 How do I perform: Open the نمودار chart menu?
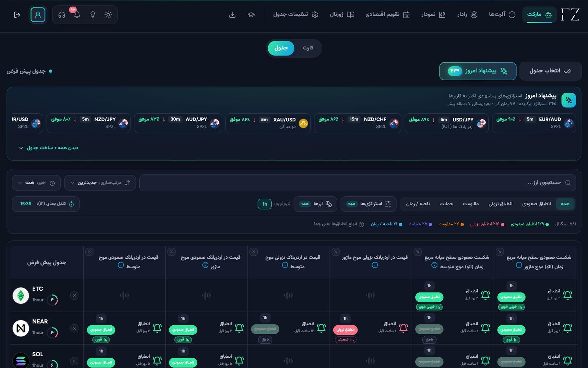coord(433,14)
